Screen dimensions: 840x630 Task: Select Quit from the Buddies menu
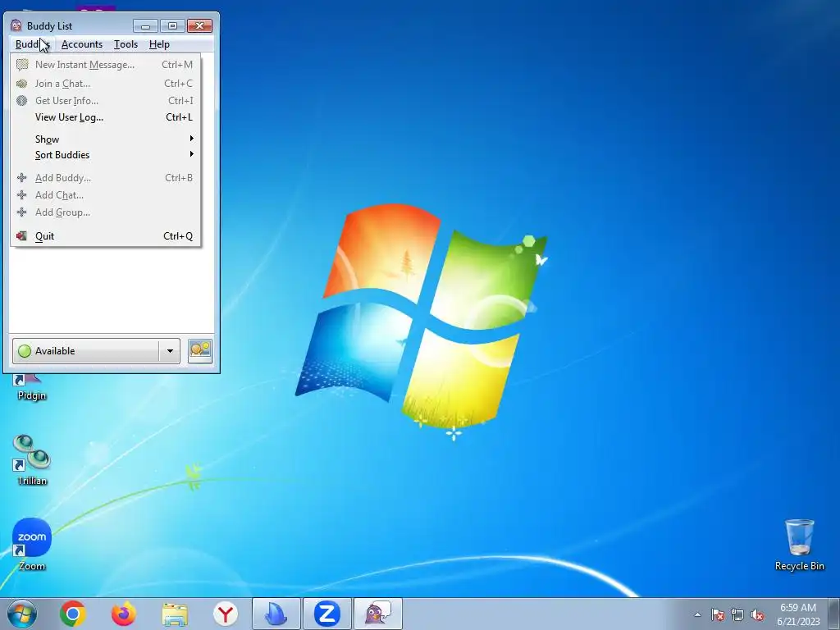tap(106, 236)
